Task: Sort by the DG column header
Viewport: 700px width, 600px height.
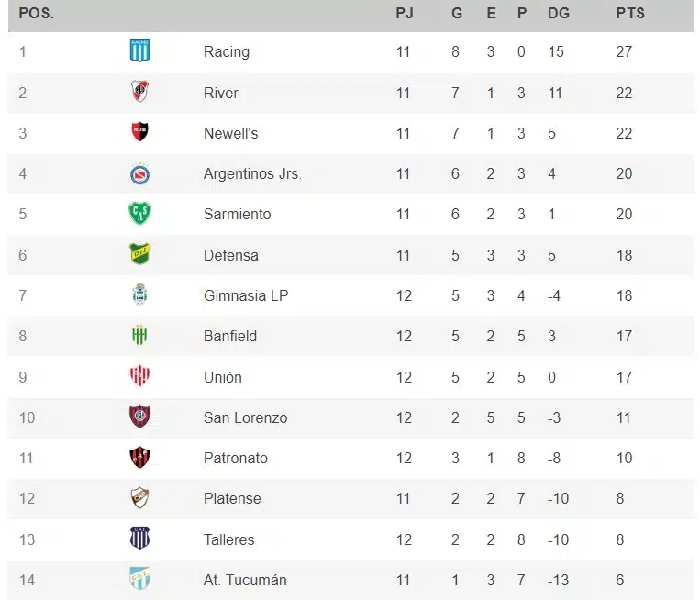Action: click(559, 14)
